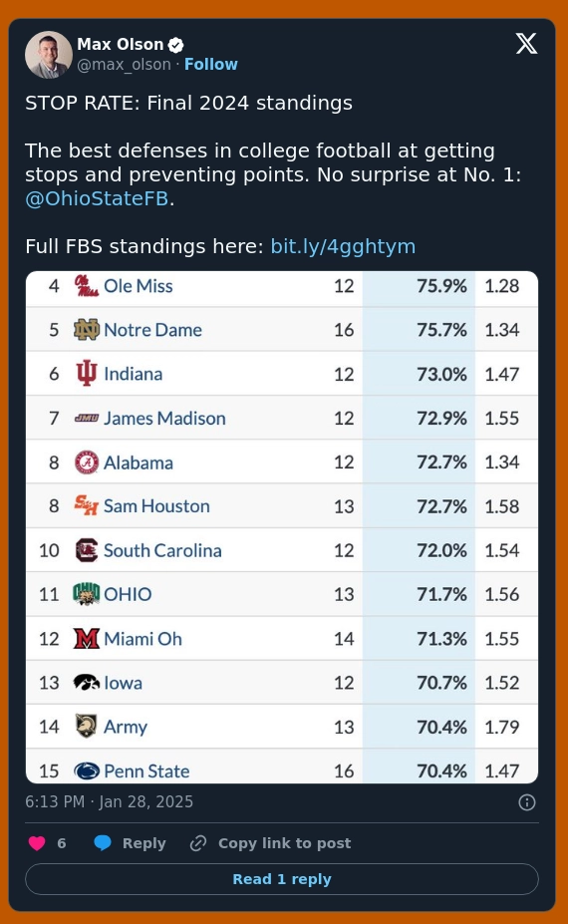Open the @OhioStateFB mention link
Screen dimensions: 568x924
[98, 198]
